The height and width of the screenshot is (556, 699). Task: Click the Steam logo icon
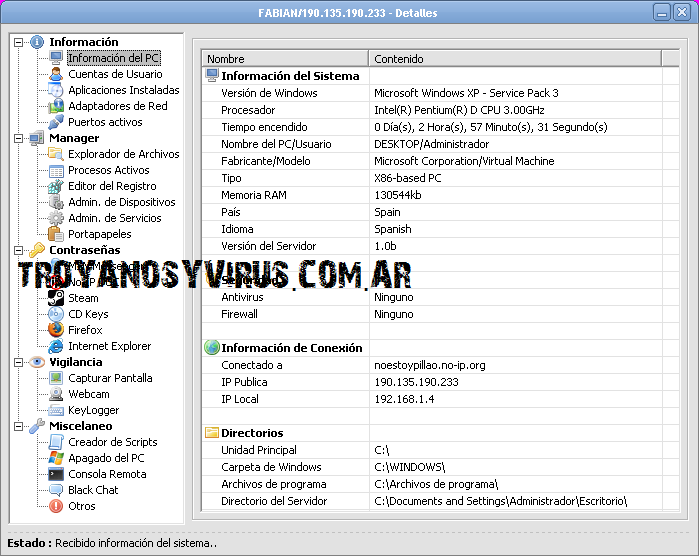click(x=56, y=298)
